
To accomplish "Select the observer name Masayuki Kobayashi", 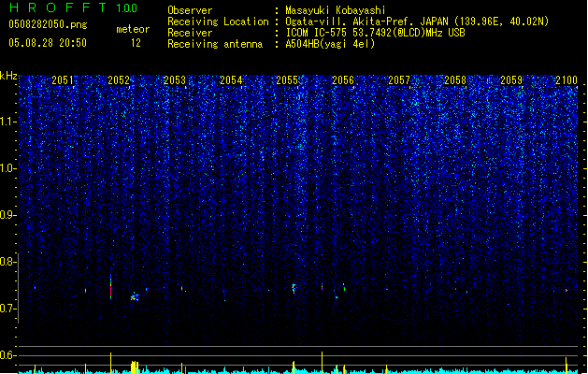I will point(336,10).
